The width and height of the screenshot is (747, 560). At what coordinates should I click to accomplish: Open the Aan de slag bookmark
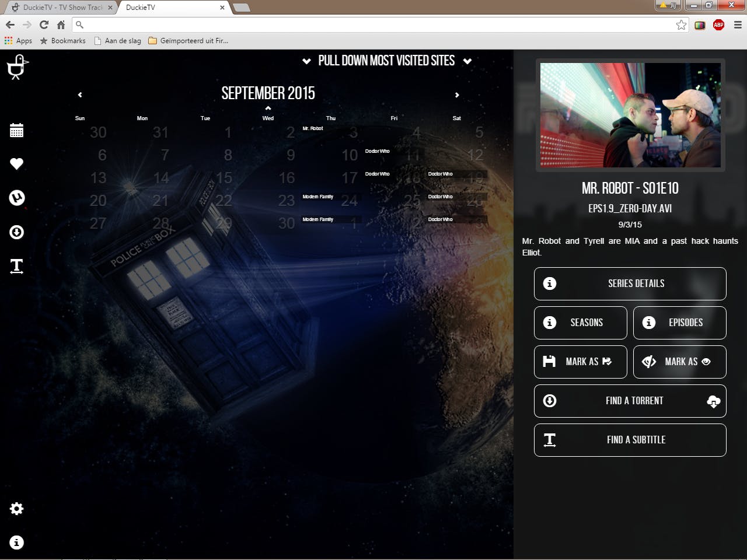(x=117, y=41)
